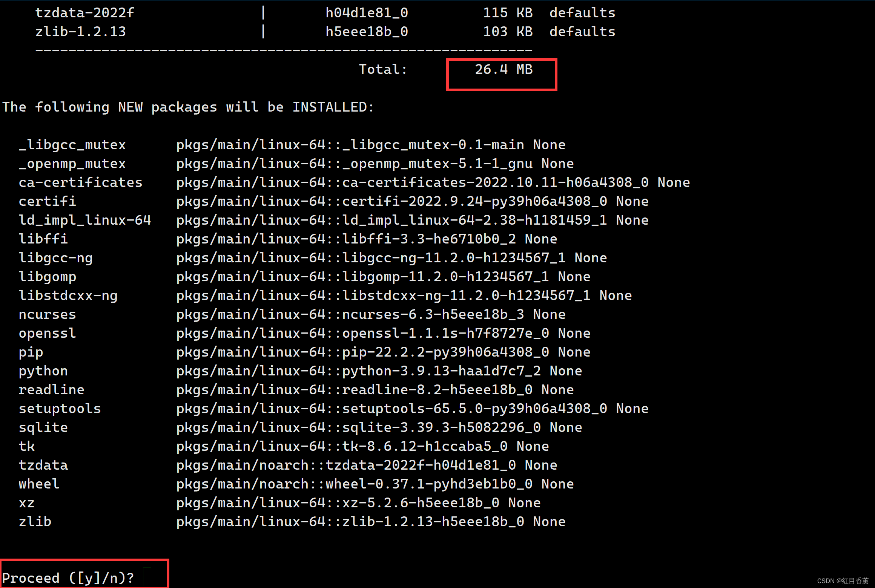Viewport: 875px width, 588px height.
Task: Click the tzdata-2022f package entry at top
Action: [84, 13]
